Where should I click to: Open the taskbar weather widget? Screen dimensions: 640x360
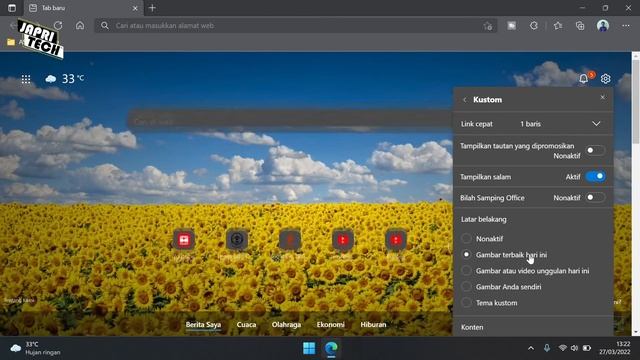36,348
